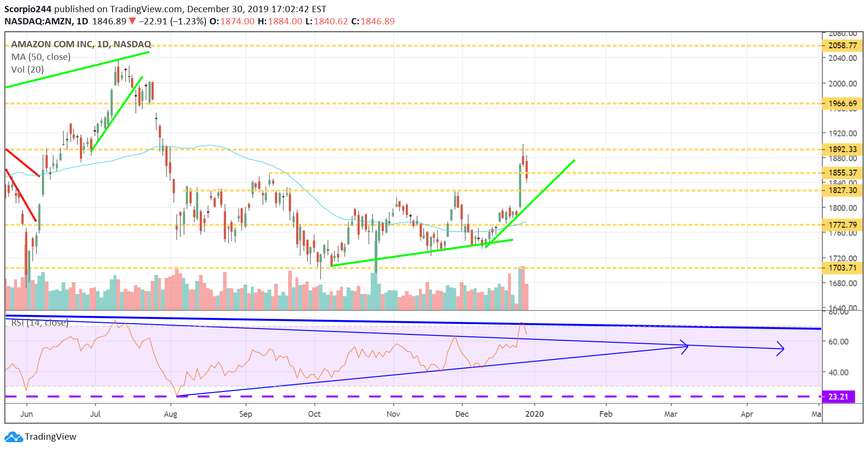Click the 1855.37 price level label
The width and height of the screenshot is (868, 450).
pyautogui.click(x=842, y=173)
